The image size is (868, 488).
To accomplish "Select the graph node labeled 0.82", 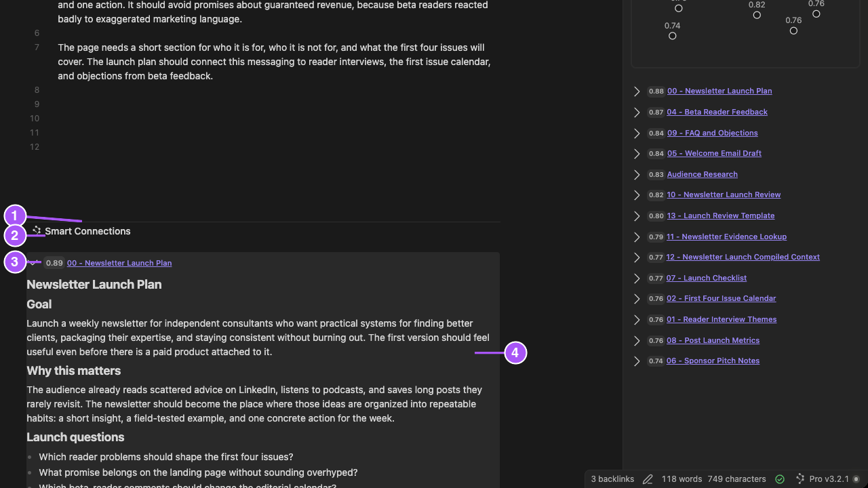I will click(x=757, y=15).
